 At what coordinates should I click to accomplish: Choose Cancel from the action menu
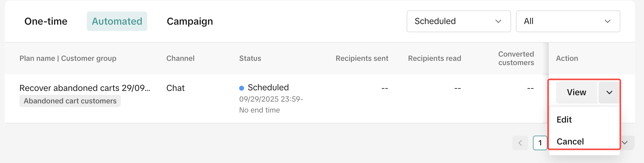(x=570, y=141)
